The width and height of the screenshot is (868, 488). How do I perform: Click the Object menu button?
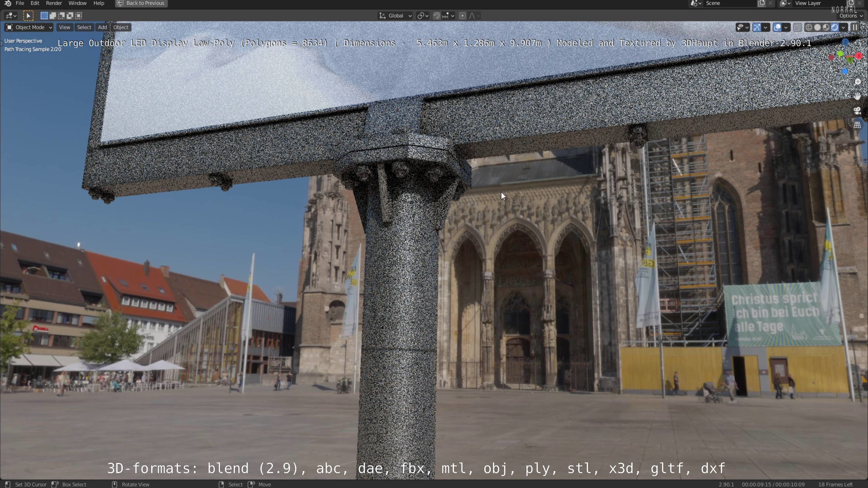pyautogui.click(x=121, y=27)
